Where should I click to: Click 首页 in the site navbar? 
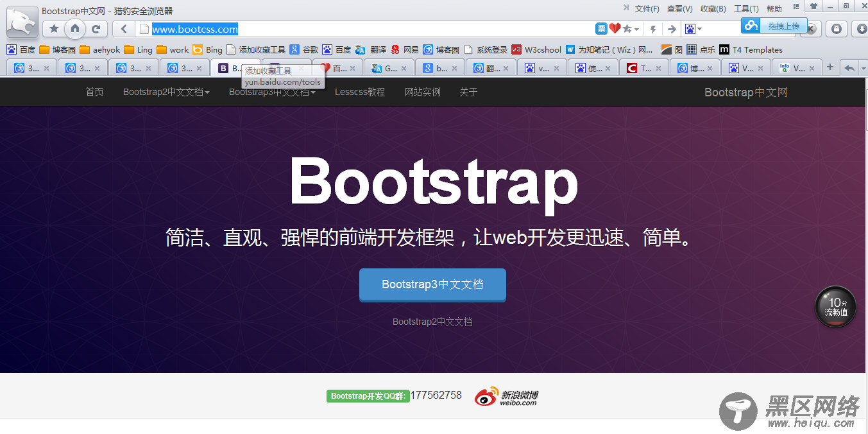point(94,92)
